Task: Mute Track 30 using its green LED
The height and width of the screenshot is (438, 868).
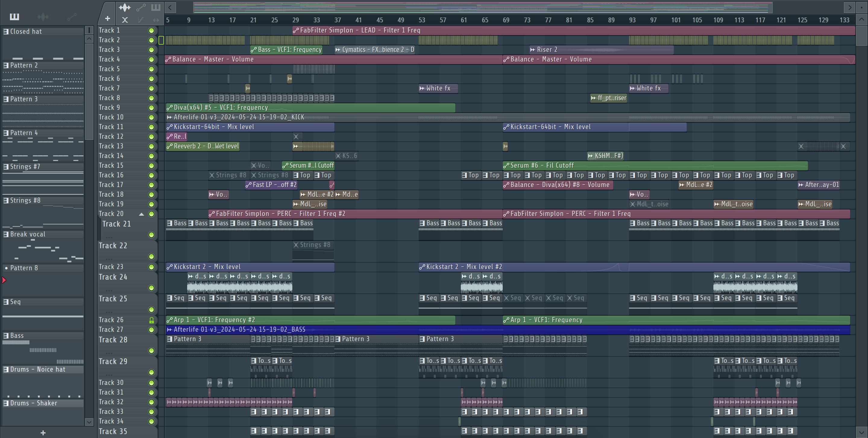Action: point(152,383)
